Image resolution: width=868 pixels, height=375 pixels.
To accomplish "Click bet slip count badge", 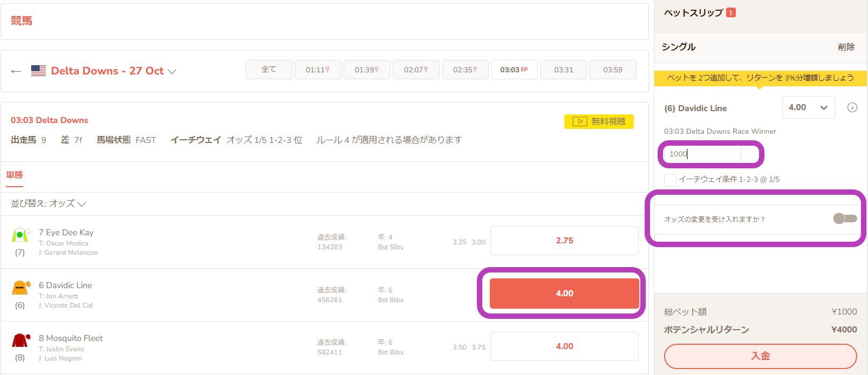I will coord(731,12).
